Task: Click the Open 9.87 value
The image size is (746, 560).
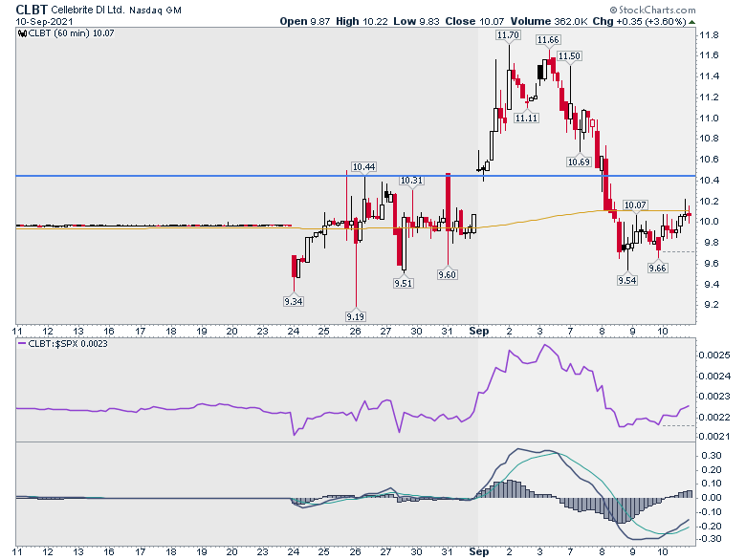Action: [x=304, y=21]
